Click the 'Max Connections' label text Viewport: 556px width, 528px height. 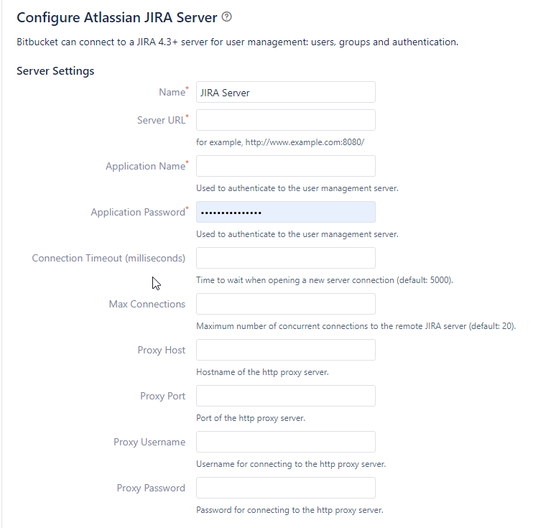click(x=147, y=304)
